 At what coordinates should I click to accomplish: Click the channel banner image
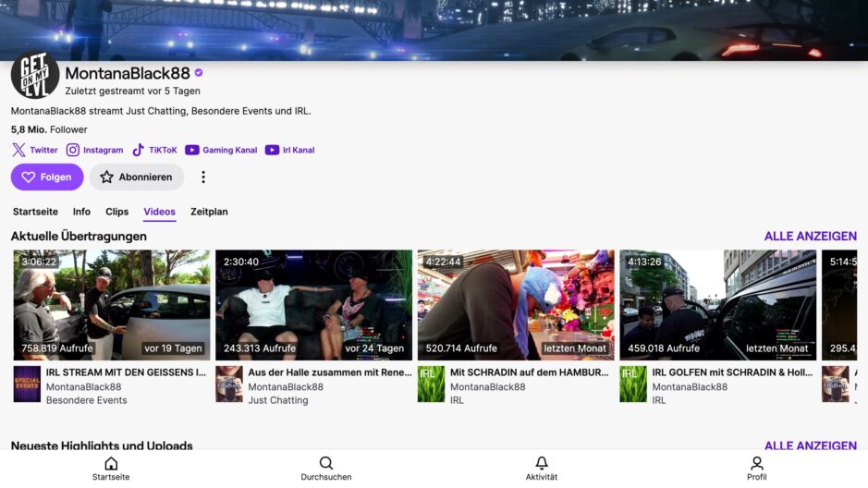[x=434, y=30]
